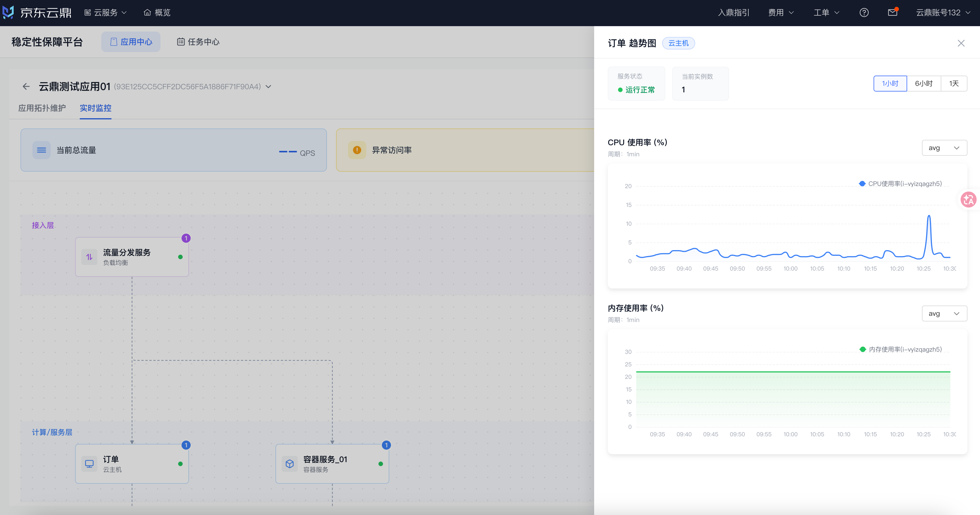This screenshot has width=980, height=515.
Task: Click the 京东云鼎 logo
Action: click(x=37, y=13)
